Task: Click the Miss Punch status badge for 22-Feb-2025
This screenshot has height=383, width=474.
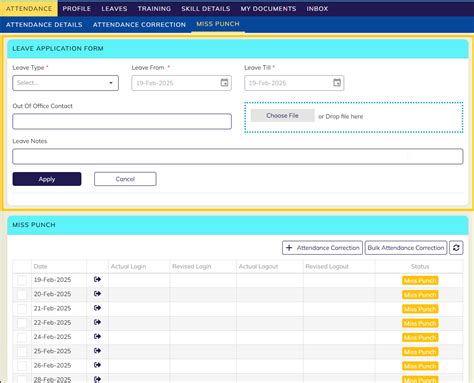Action: (x=420, y=323)
